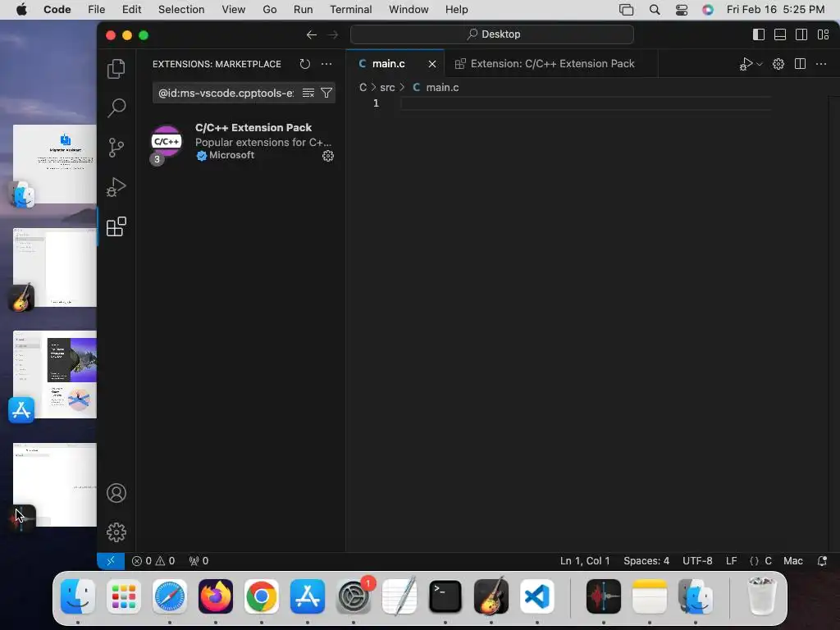Run or debug the C file

click(x=746, y=64)
